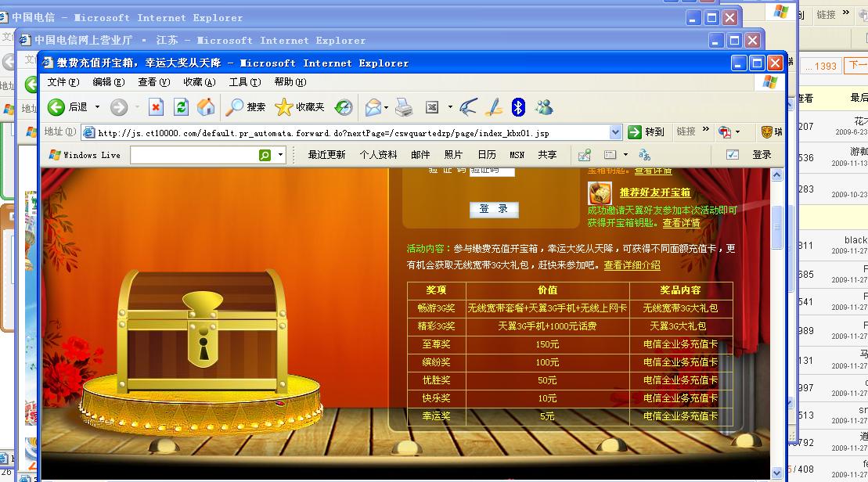Open 照片 in Windows Live toolbar
Image resolution: width=868 pixels, height=482 pixels.
point(453,155)
